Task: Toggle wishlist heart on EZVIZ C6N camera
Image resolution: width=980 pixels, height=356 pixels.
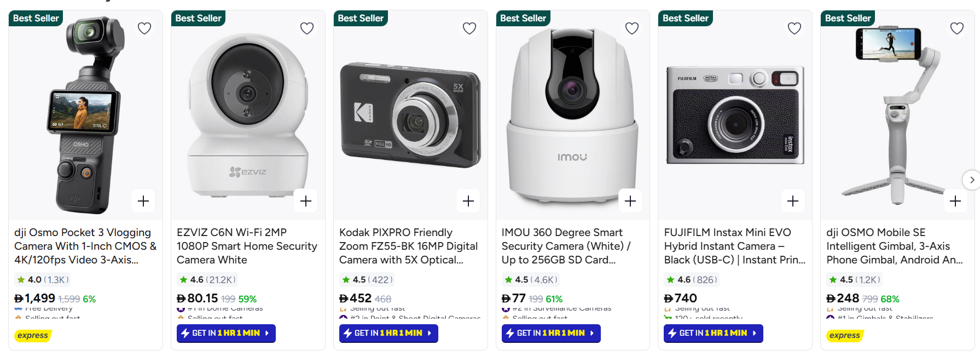Action: (x=307, y=28)
